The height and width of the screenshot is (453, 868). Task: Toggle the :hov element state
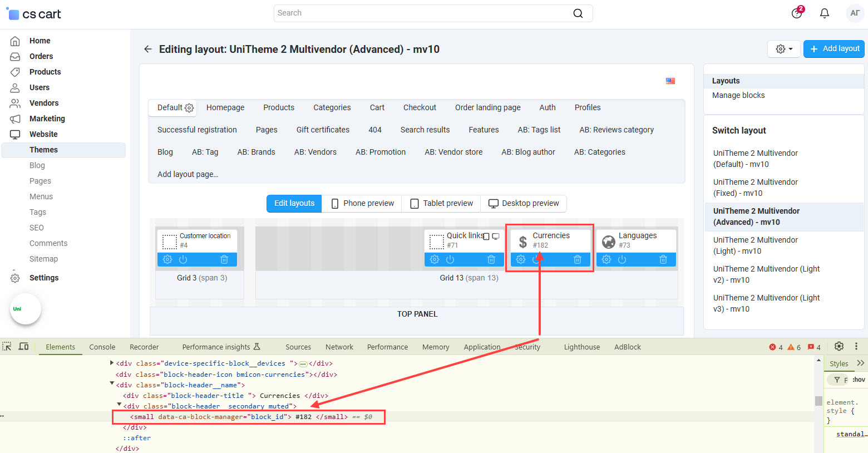coord(859,380)
